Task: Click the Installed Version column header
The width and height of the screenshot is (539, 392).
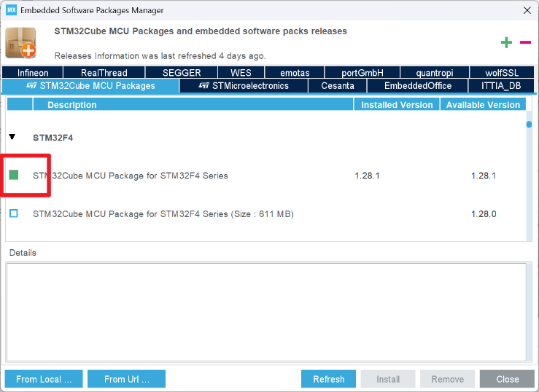Action: 397,105
